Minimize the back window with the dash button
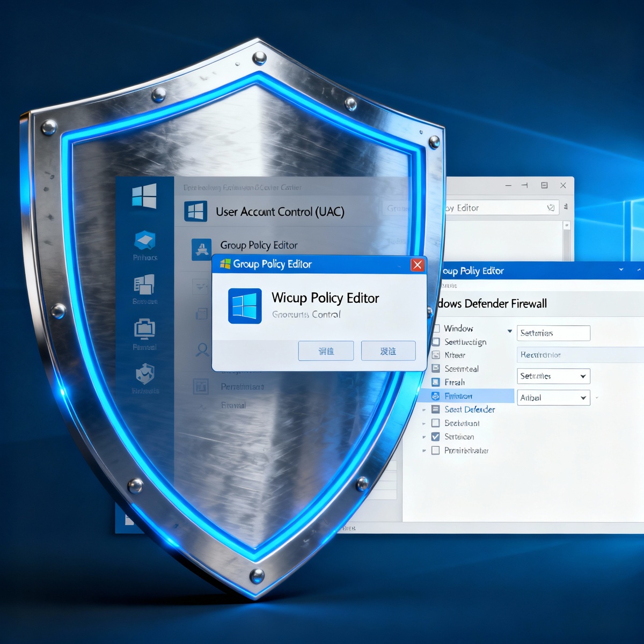644x644 pixels. (508, 185)
